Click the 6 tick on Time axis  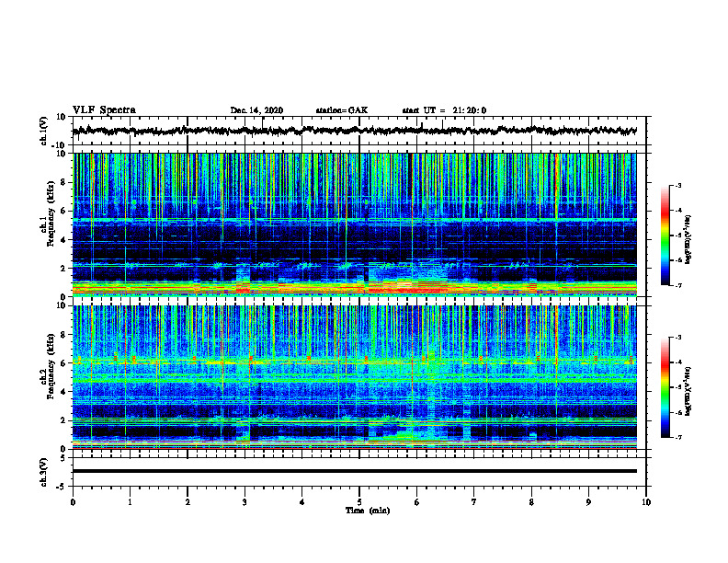(x=417, y=502)
